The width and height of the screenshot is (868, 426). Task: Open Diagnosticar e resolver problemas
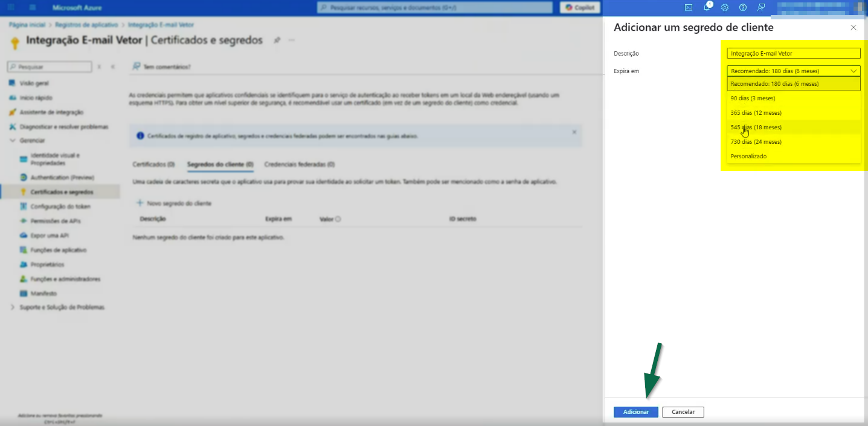click(63, 127)
